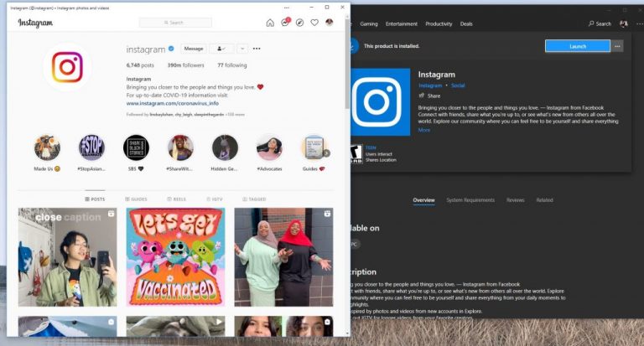Image resolution: width=644 pixels, height=346 pixels.
Task: Click the Instagram app tile in Store
Action: [x=380, y=101]
